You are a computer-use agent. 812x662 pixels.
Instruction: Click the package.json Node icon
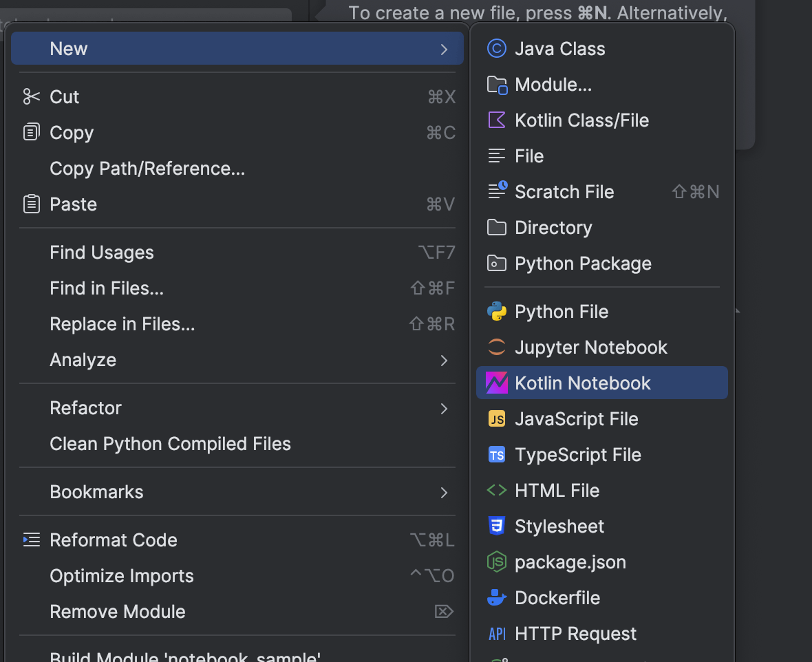click(x=497, y=562)
